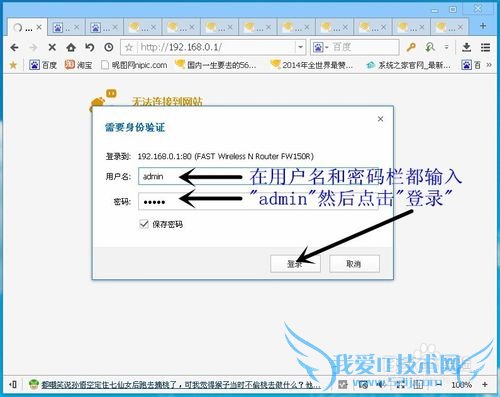Stop loading the page with X icon
Viewport: 500px width, 397px height.
pos(52,48)
